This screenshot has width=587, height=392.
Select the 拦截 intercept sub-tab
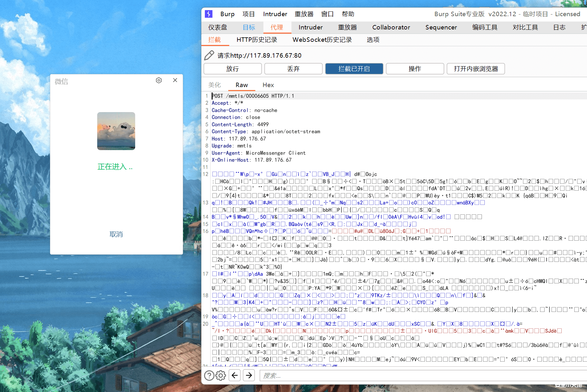point(214,40)
